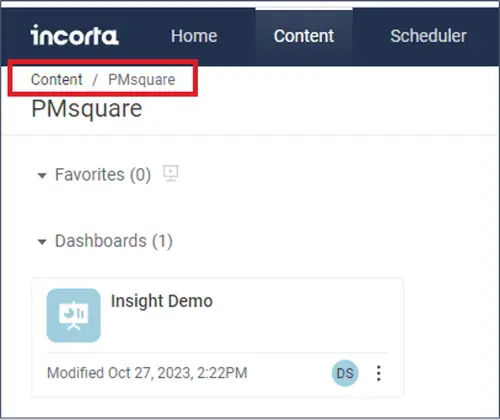The width and height of the screenshot is (500, 420).
Task: Click the slash separator in the breadcrumb
Action: click(95, 80)
